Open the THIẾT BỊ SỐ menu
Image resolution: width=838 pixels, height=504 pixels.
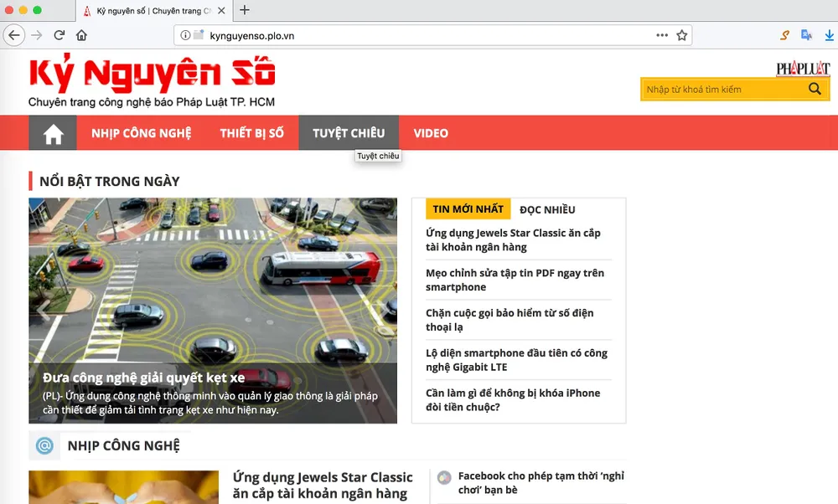(x=251, y=133)
